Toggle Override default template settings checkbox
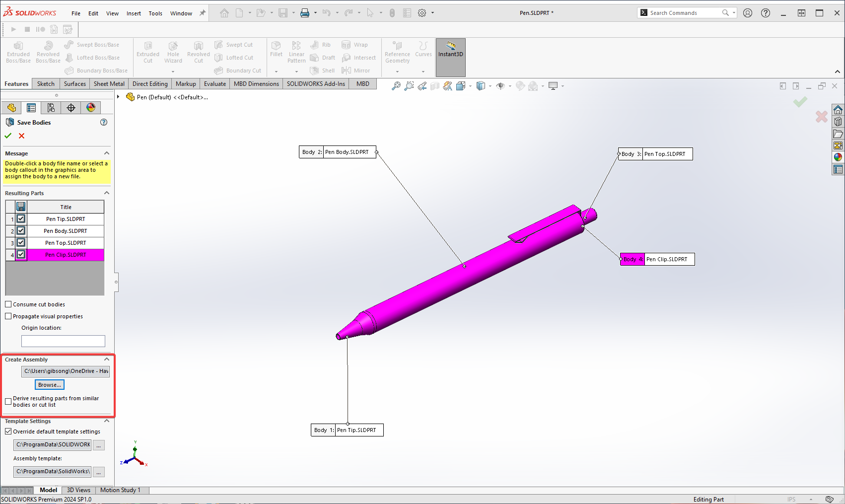845x504 pixels. [8, 432]
